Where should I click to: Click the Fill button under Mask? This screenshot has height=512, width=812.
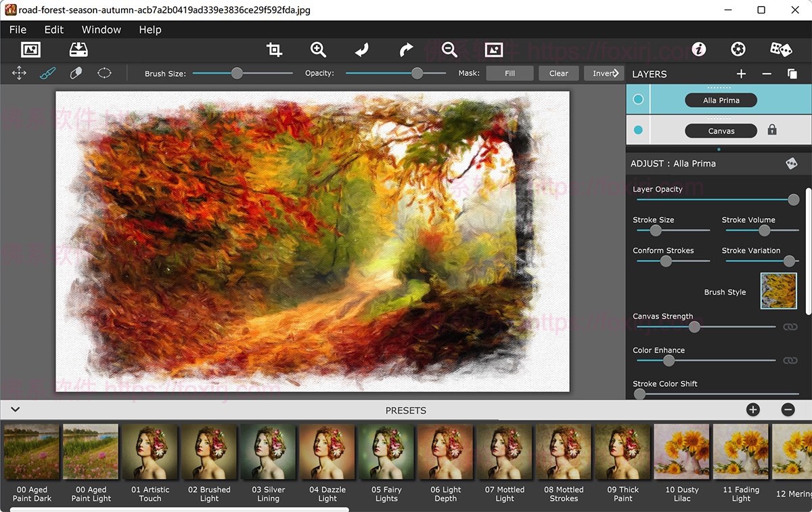pyautogui.click(x=510, y=72)
